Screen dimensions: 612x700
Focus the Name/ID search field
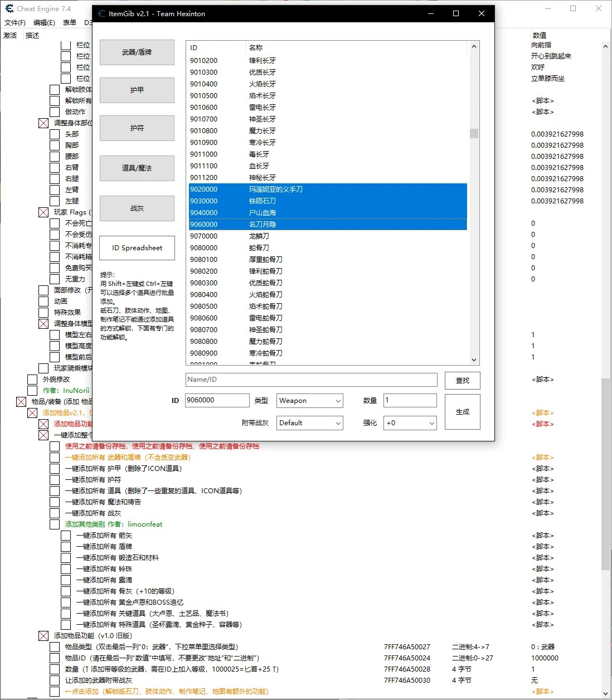pyautogui.click(x=312, y=380)
